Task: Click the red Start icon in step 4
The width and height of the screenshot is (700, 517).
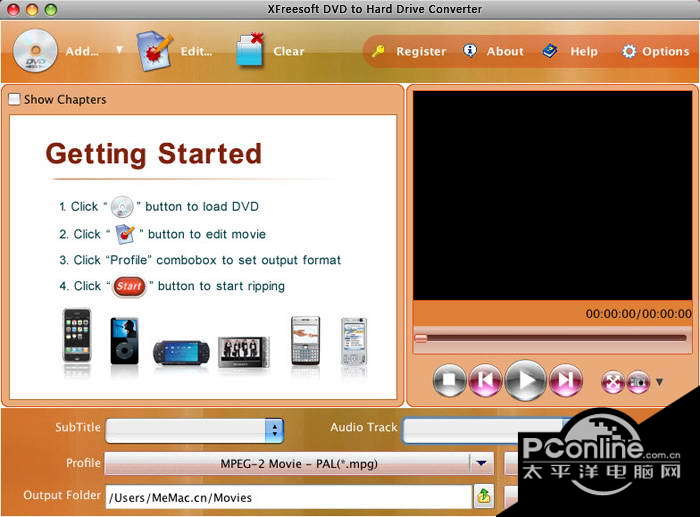Action: click(x=129, y=286)
